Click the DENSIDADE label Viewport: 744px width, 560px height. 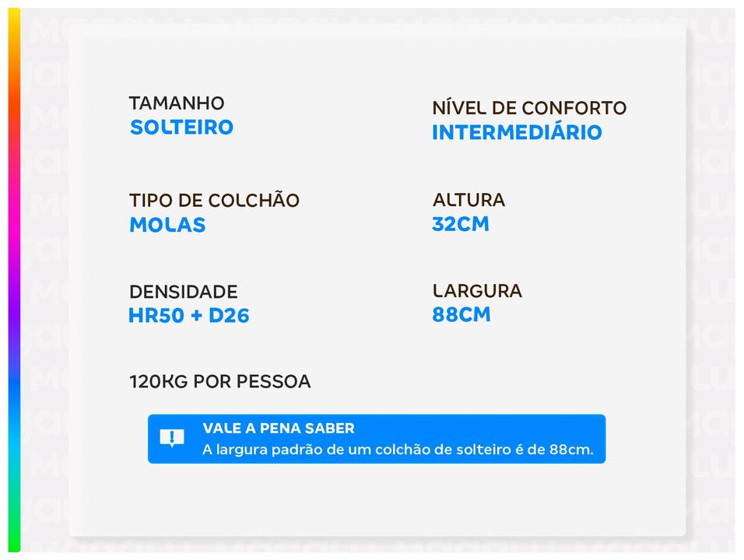pos(183,292)
